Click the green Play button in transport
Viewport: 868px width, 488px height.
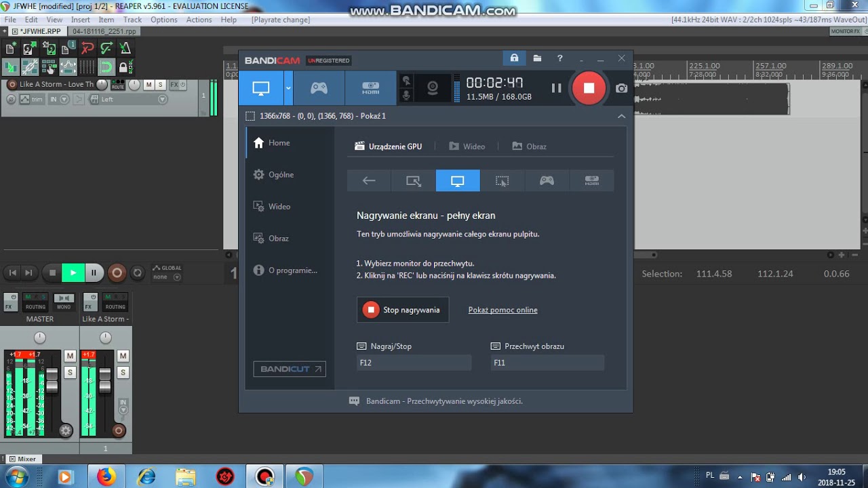pos(73,272)
